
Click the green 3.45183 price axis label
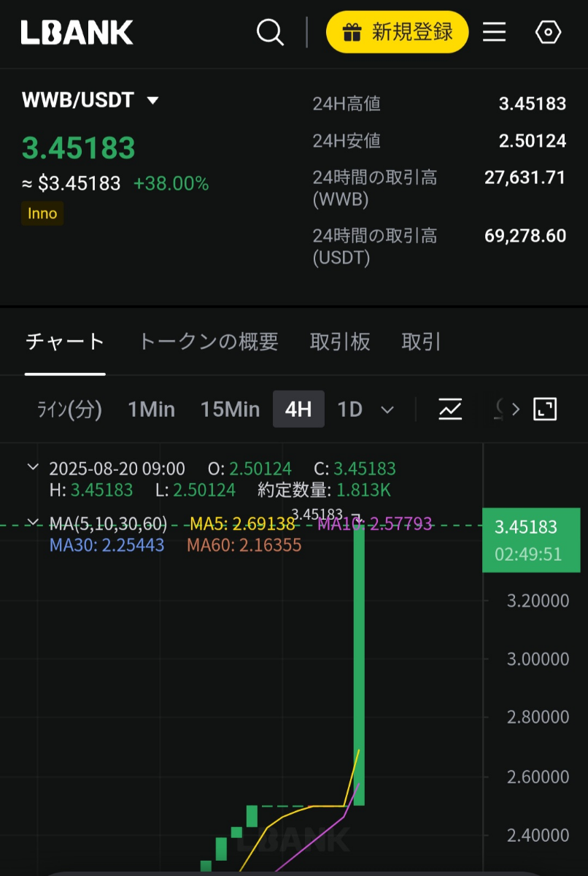(531, 540)
